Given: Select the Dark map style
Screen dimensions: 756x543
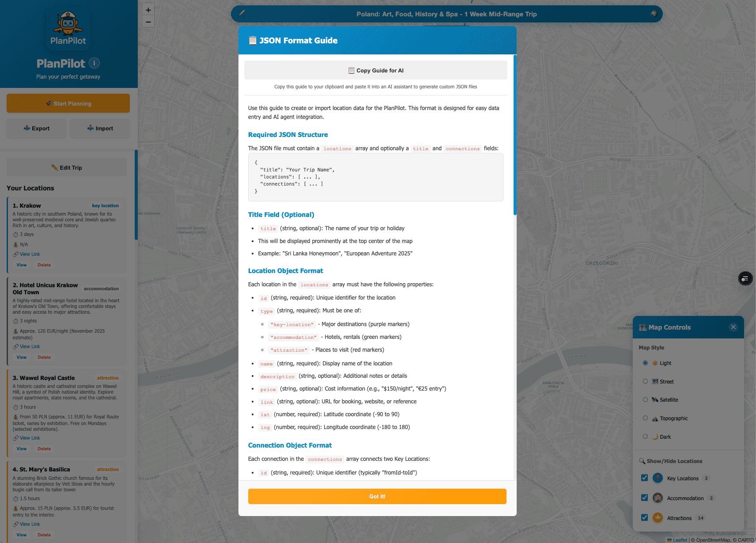Looking at the screenshot, I should tap(645, 437).
